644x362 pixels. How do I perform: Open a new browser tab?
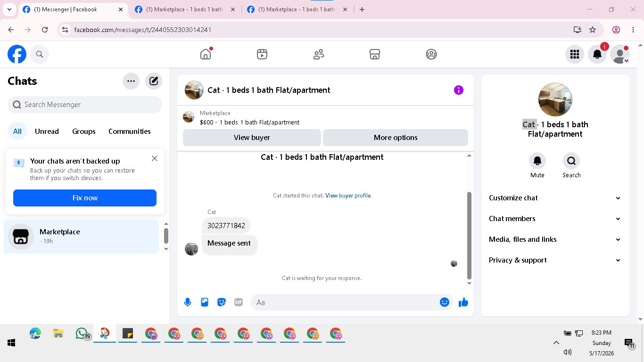point(362,9)
